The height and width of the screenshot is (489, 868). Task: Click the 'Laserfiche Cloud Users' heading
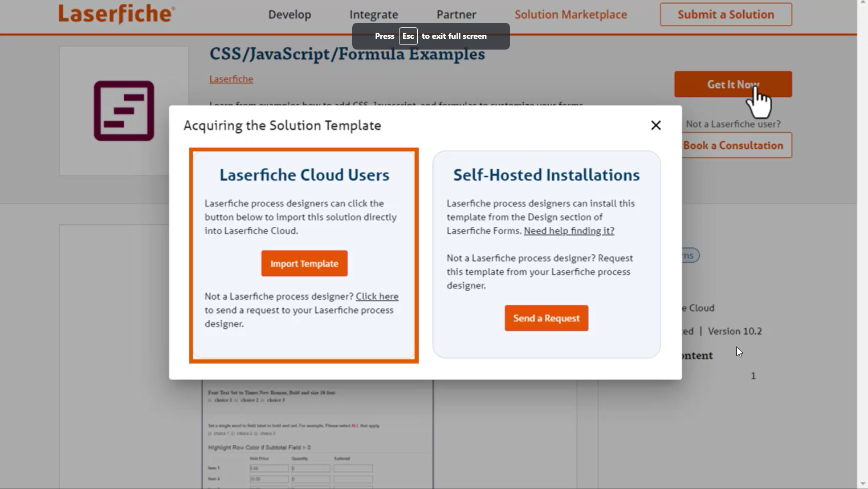click(304, 175)
